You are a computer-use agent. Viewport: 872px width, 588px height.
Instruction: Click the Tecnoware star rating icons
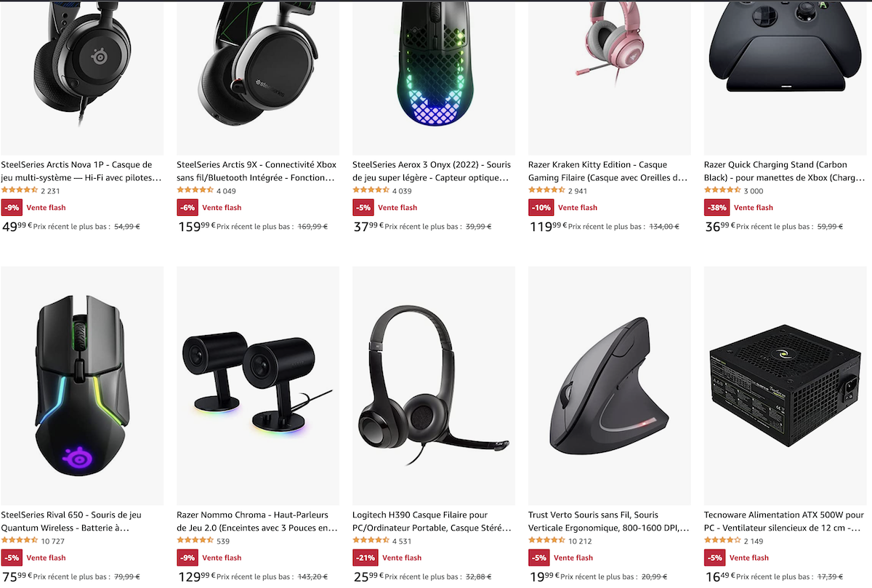click(723, 541)
